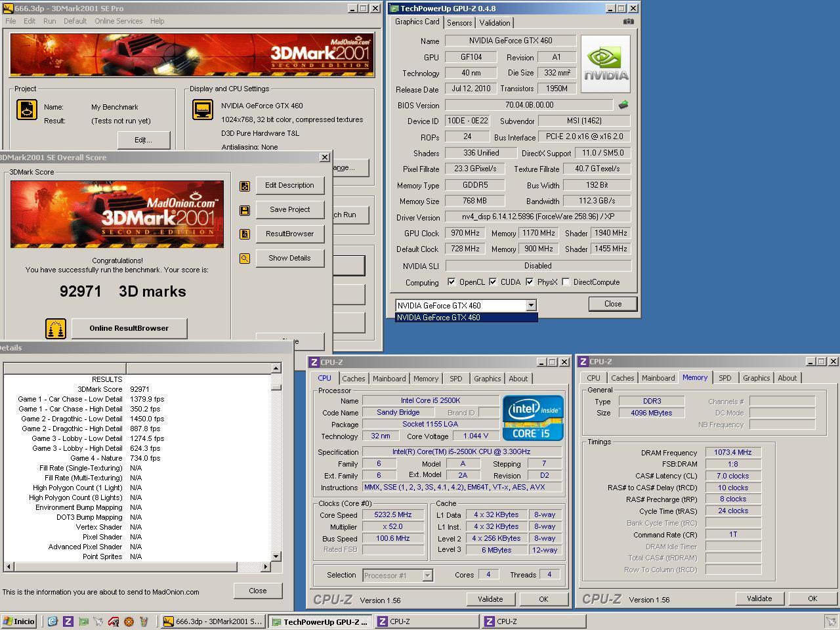The width and height of the screenshot is (840, 630).
Task: Click the Show Details button
Action: pyautogui.click(x=289, y=258)
